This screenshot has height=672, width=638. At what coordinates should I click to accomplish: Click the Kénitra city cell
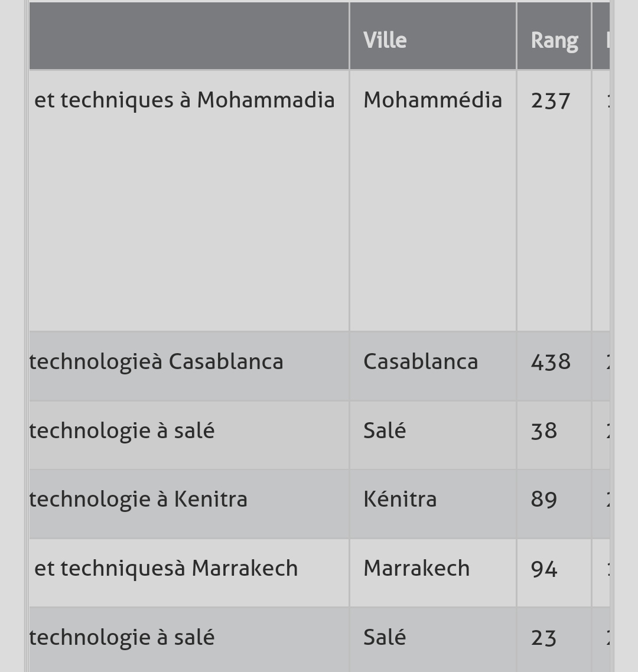[x=400, y=499]
